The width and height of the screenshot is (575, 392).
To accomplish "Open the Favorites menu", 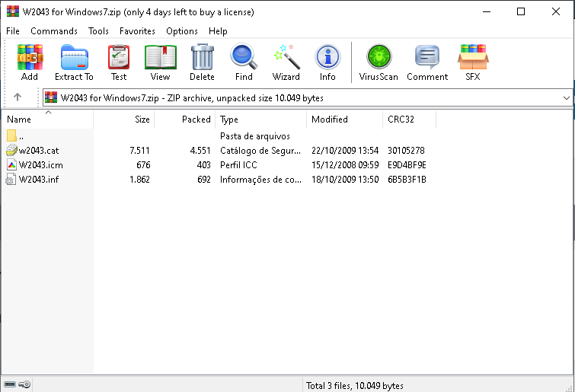I will click(x=137, y=31).
